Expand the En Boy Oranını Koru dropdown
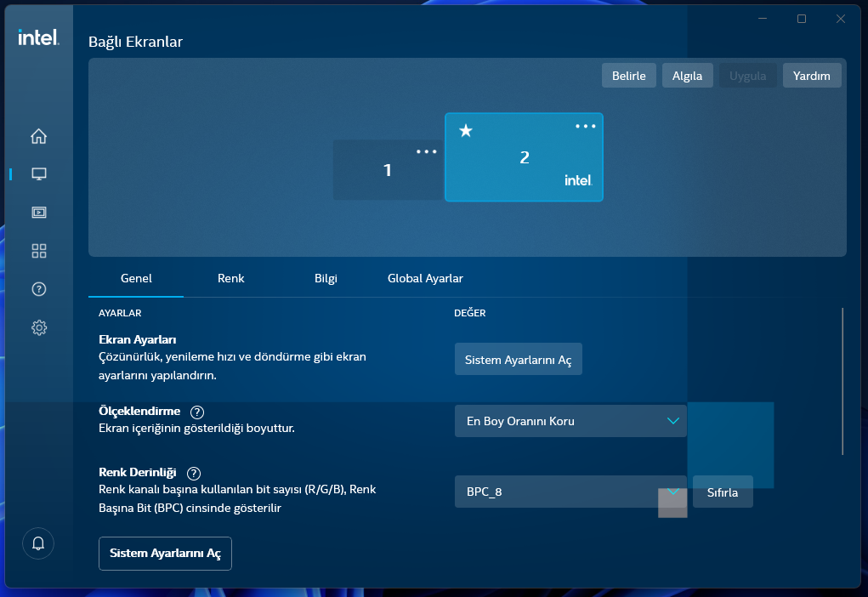 point(570,421)
